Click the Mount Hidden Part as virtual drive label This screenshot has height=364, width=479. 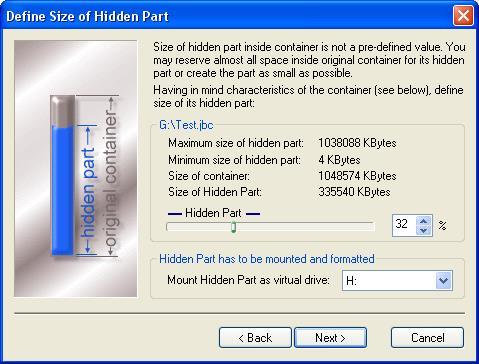click(248, 280)
